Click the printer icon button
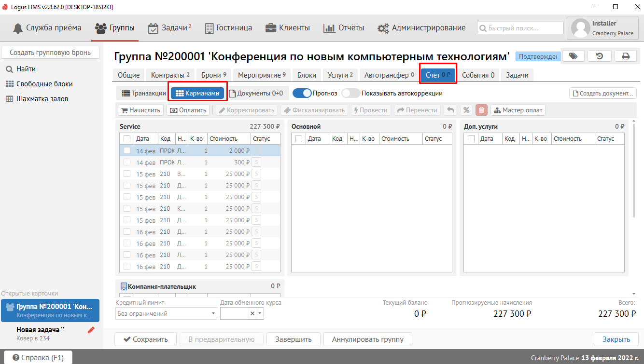This screenshot has width=644, height=364. [x=626, y=56]
